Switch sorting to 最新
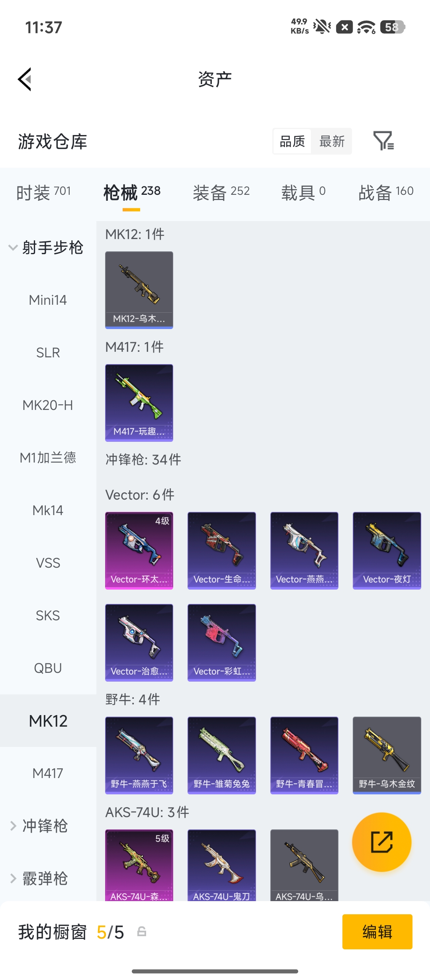 click(x=332, y=141)
